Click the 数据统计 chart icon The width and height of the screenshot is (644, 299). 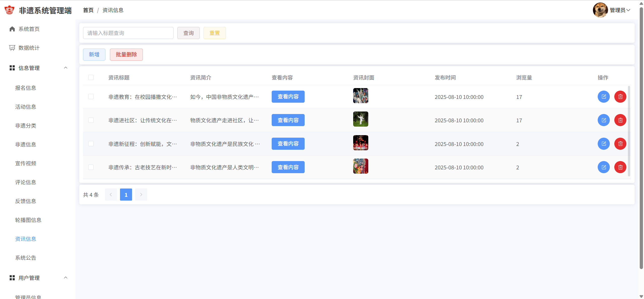(12, 48)
